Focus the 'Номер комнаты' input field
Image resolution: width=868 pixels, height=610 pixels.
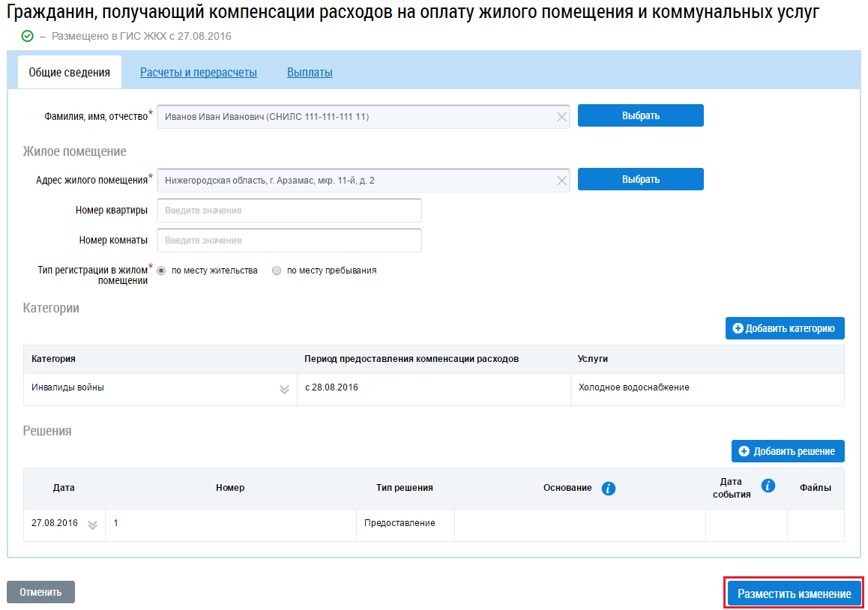[289, 241]
